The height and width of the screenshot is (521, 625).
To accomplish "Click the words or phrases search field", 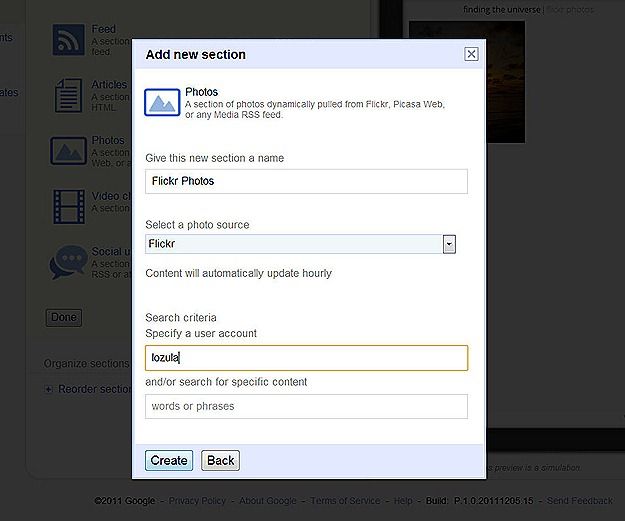I will [x=306, y=407].
